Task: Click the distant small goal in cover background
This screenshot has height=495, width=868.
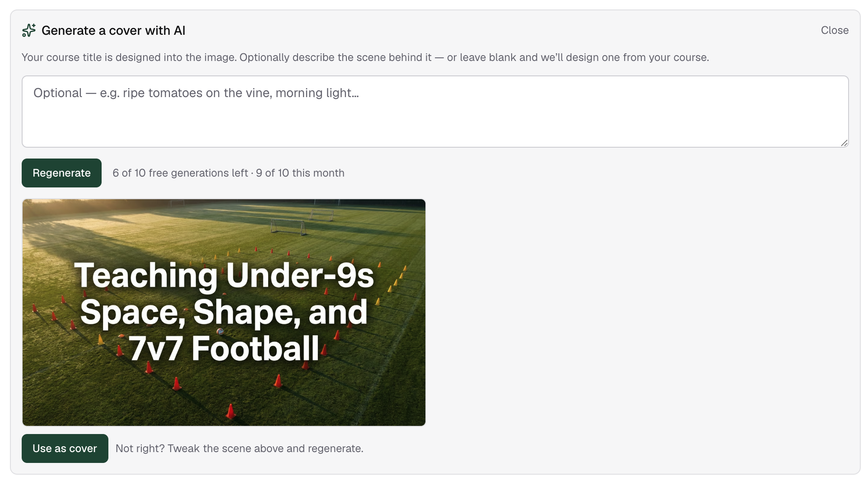Action: [322, 215]
